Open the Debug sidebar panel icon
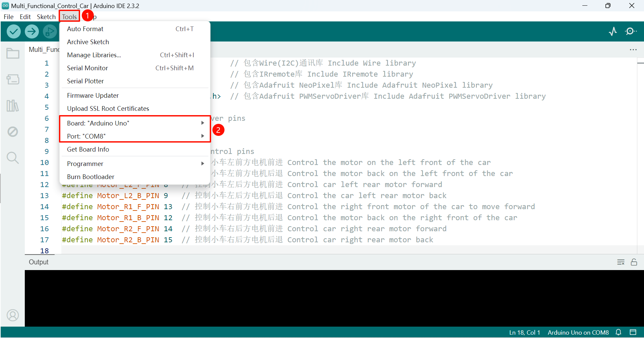The width and height of the screenshot is (644, 338). pyautogui.click(x=13, y=132)
